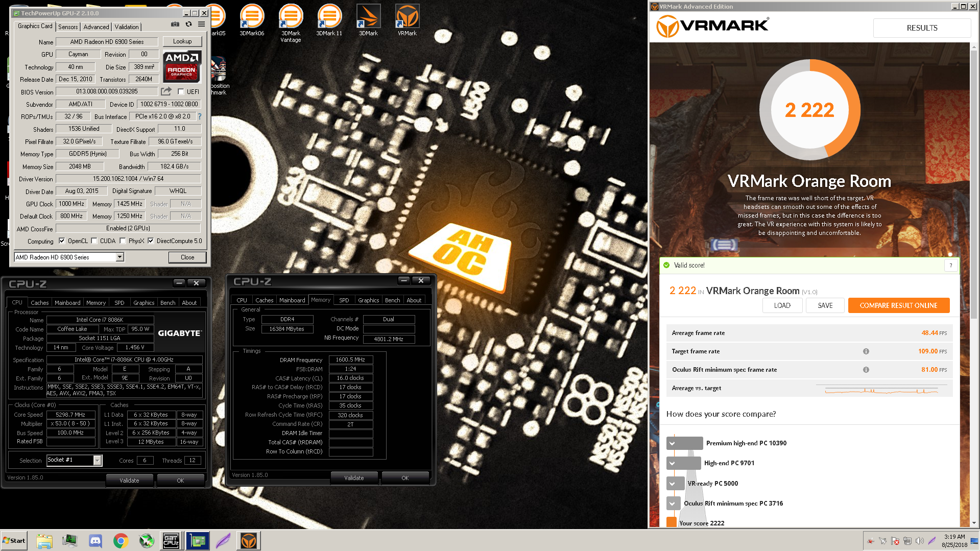Open the system monitor taskbar icon

pyautogui.click(x=70, y=541)
